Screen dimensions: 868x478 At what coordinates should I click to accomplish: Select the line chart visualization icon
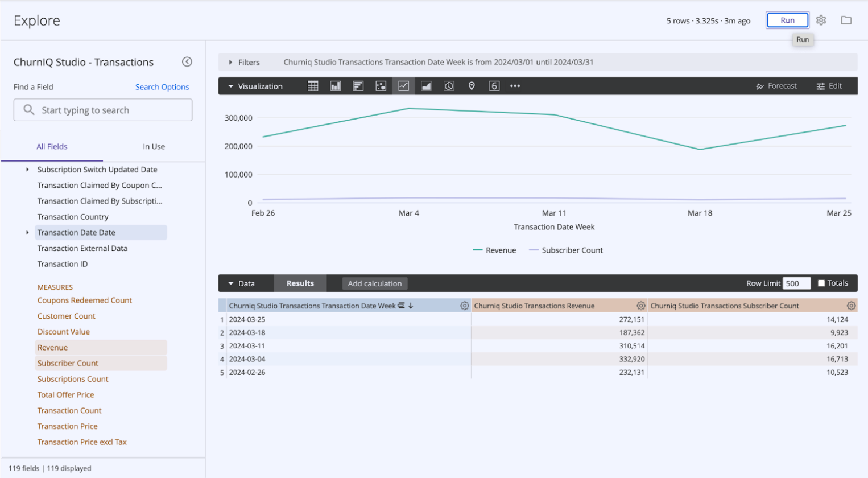point(403,86)
